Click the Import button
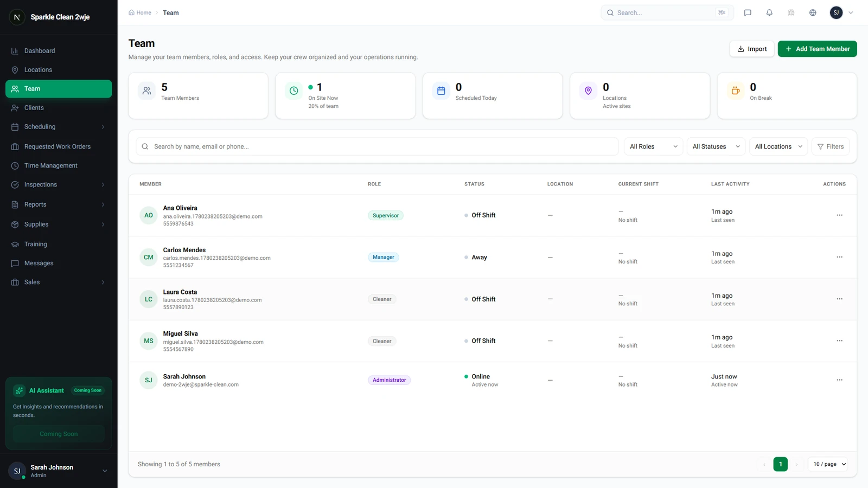 [752, 49]
